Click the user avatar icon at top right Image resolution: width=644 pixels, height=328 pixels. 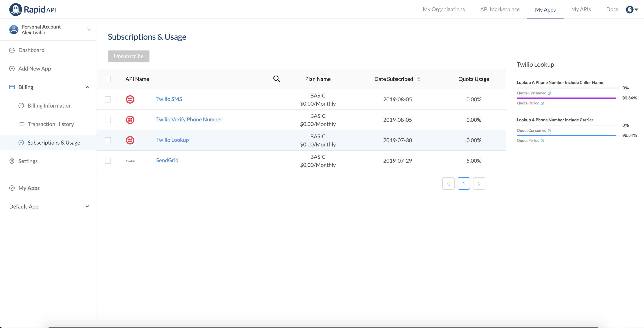click(x=630, y=9)
